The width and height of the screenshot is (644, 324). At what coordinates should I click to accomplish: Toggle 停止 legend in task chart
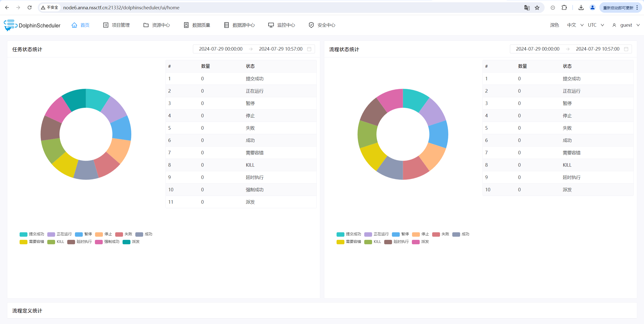pyautogui.click(x=104, y=234)
